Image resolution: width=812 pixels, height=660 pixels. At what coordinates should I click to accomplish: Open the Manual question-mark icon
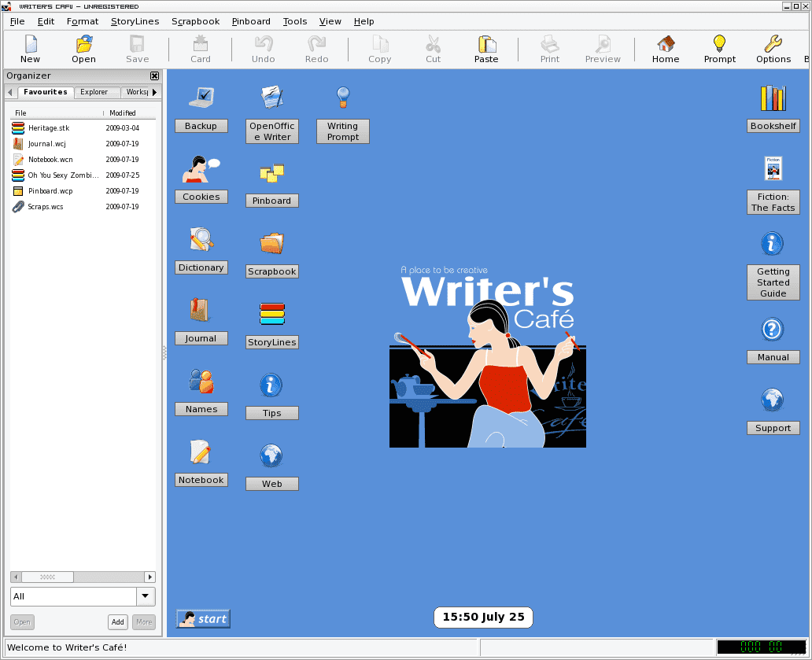point(772,330)
